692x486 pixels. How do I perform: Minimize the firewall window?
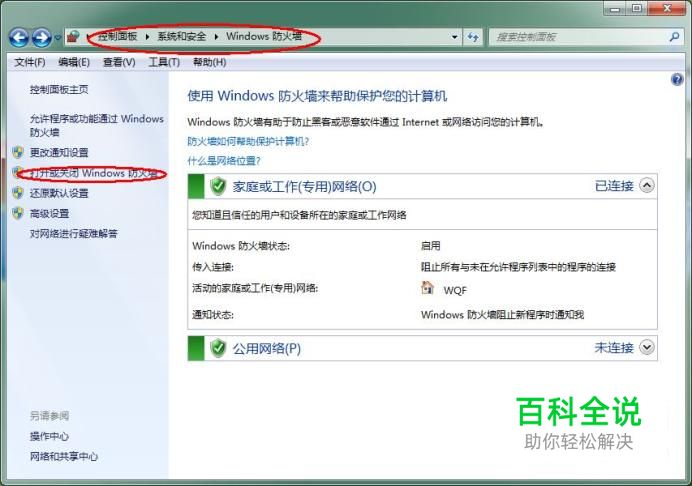click(x=615, y=8)
